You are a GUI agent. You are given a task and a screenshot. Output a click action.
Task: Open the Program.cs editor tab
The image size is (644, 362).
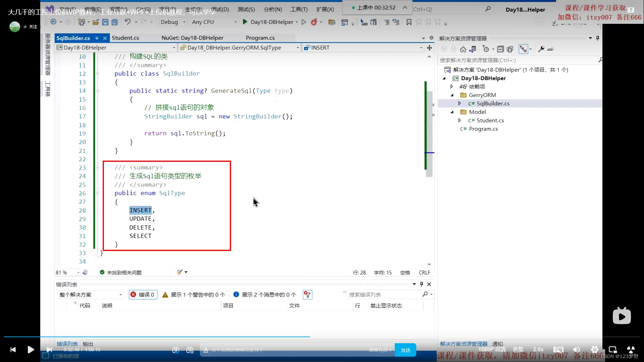pos(260,38)
